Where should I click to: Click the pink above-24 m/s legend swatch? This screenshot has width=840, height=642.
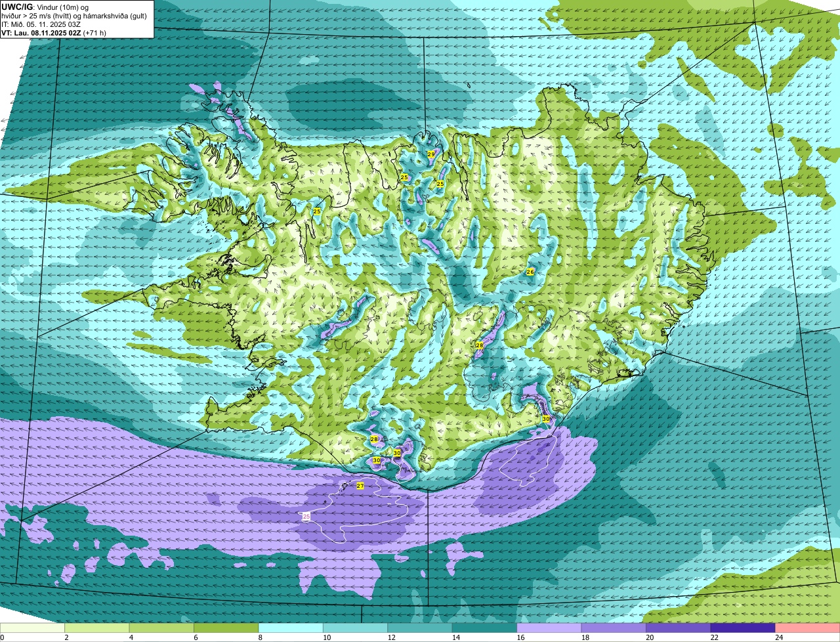[807, 628]
